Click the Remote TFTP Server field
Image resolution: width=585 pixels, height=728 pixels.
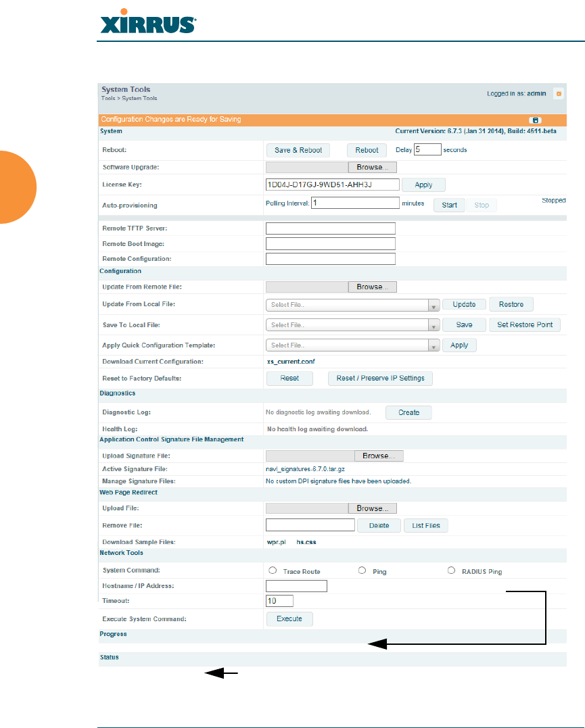pos(330,228)
